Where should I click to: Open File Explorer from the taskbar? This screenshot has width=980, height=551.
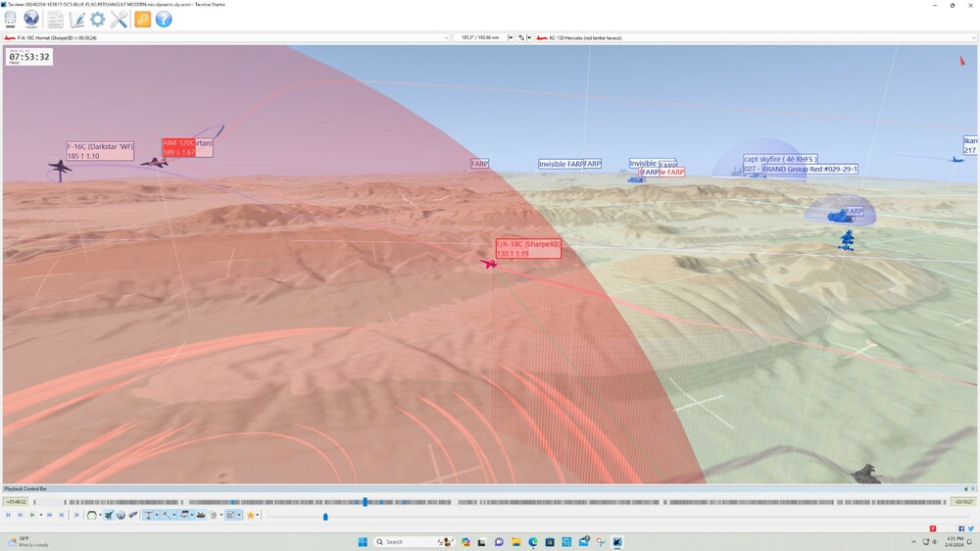[515, 541]
